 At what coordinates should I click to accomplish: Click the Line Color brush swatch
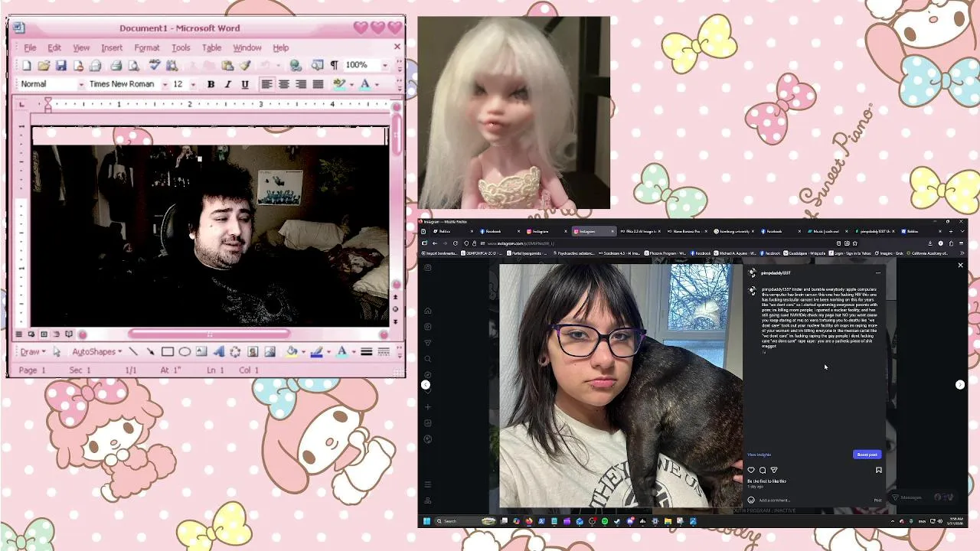coord(316,352)
